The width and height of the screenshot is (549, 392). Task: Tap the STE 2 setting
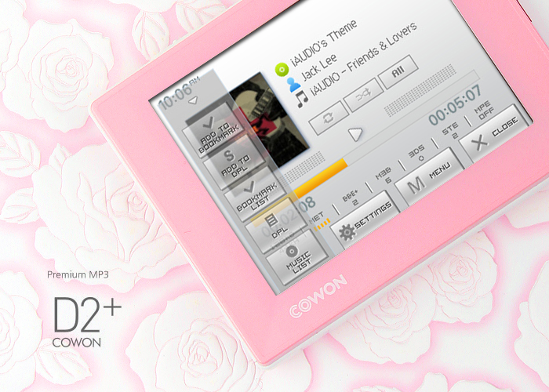451,131
